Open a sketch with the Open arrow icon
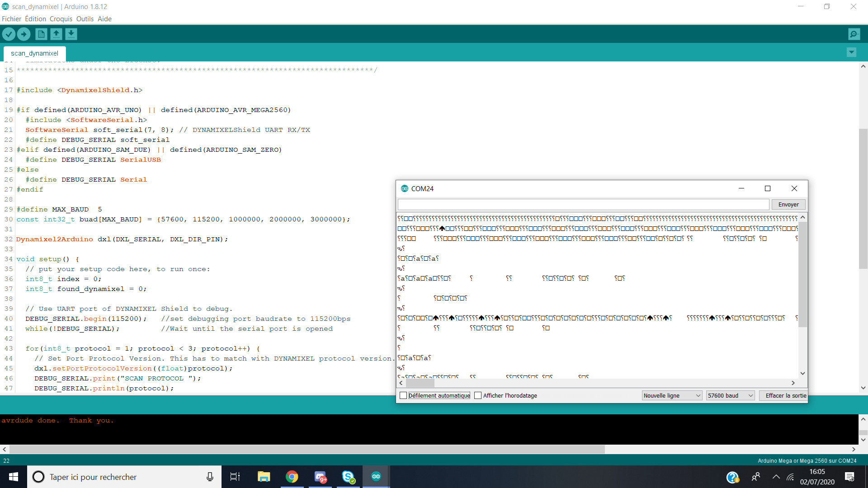The width and height of the screenshot is (868, 488). (56, 34)
